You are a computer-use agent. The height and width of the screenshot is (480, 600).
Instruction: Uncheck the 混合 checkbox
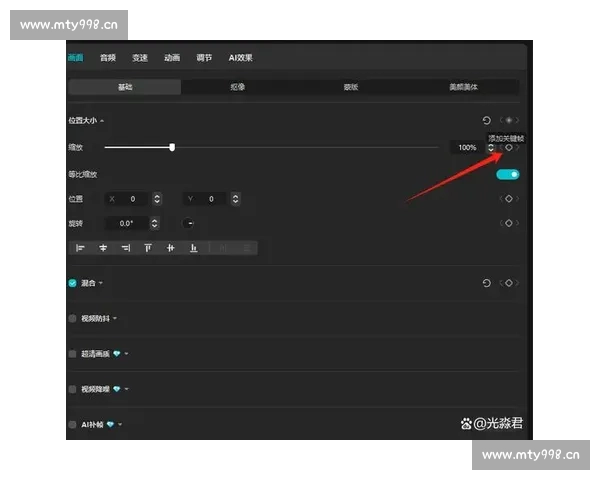72,283
